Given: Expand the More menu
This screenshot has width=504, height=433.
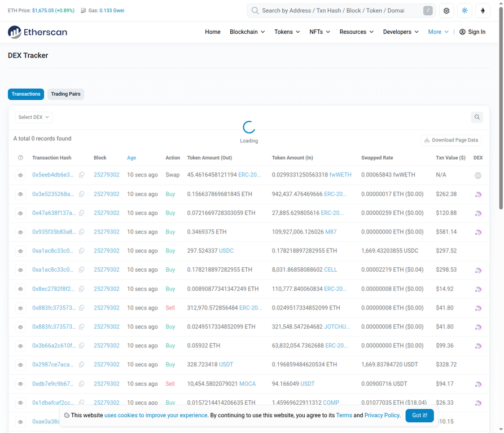Looking at the screenshot, I should 438,32.
